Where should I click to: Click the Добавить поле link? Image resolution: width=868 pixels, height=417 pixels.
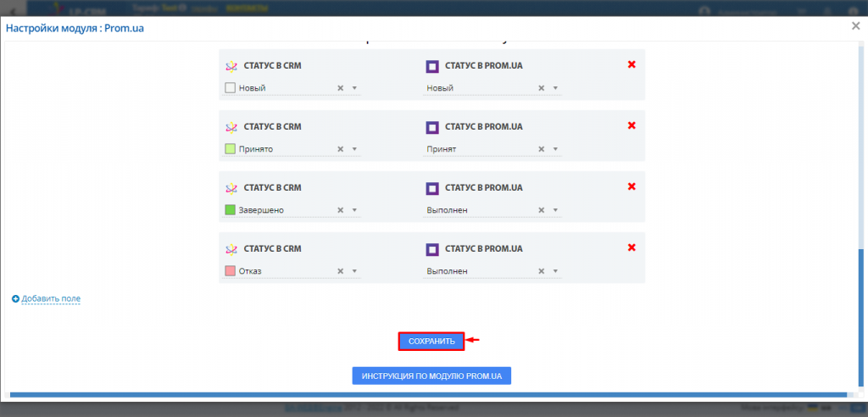[51, 298]
